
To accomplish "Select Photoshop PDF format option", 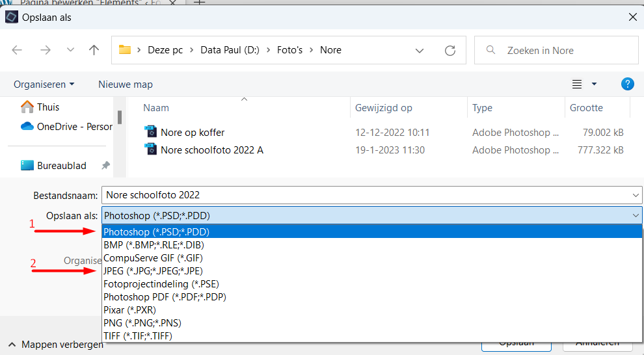I will pos(165,296).
